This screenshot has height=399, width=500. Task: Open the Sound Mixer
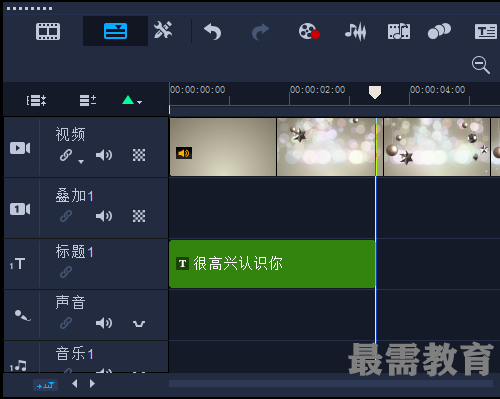tap(355, 32)
